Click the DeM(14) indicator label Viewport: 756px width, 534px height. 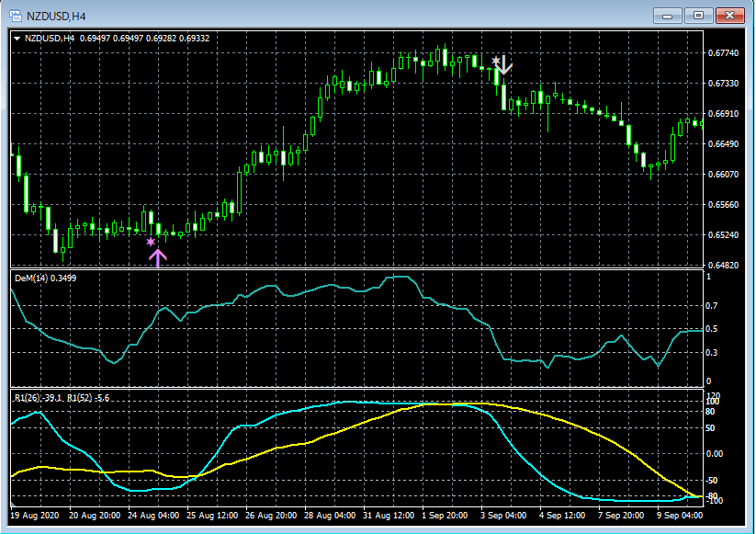pos(46,277)
